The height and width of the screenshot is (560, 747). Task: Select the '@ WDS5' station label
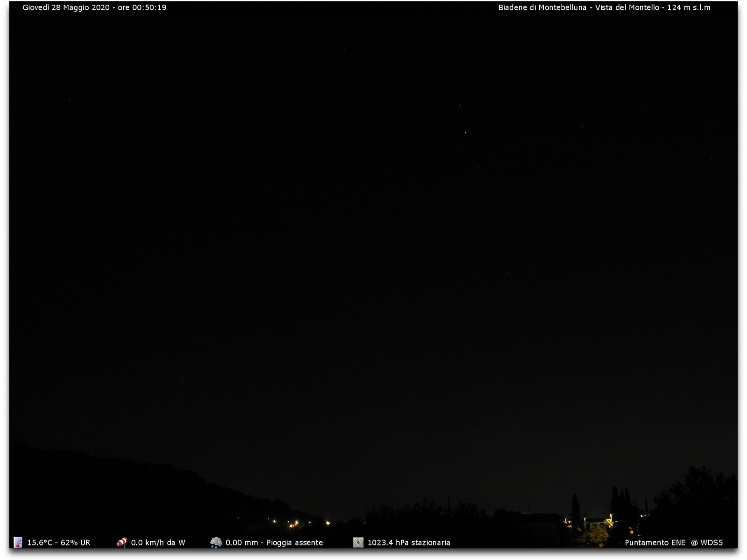pos(707,543)
